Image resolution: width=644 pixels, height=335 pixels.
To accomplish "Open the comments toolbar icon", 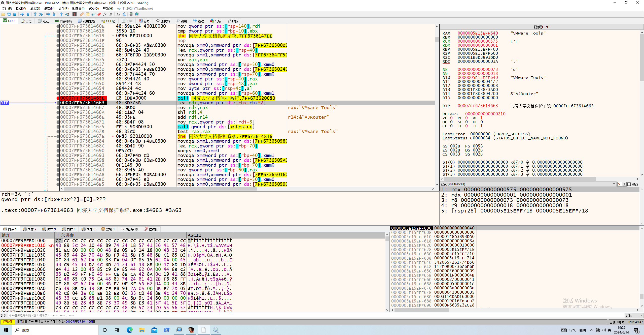I will tap(88, 14).
